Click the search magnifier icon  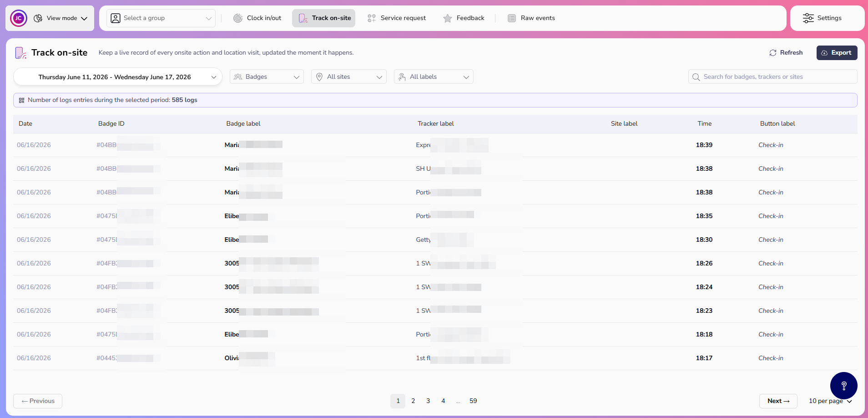(696, 77)
